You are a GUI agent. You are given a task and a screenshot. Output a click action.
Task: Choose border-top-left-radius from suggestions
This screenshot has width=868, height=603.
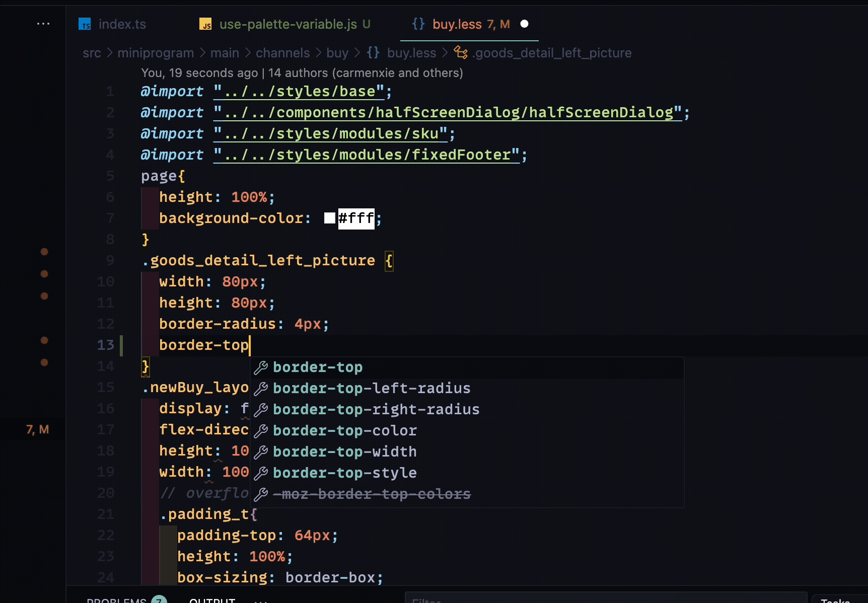point(372,388)
